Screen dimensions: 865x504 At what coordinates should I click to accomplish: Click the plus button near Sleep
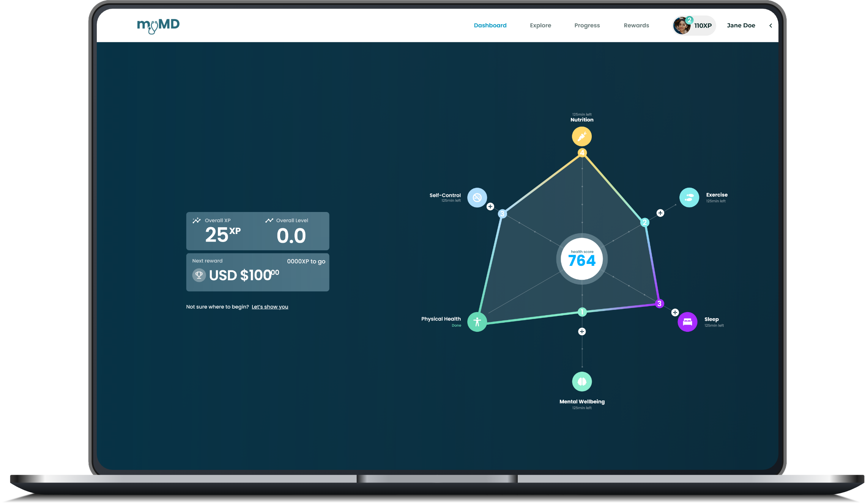coord(675,312)
